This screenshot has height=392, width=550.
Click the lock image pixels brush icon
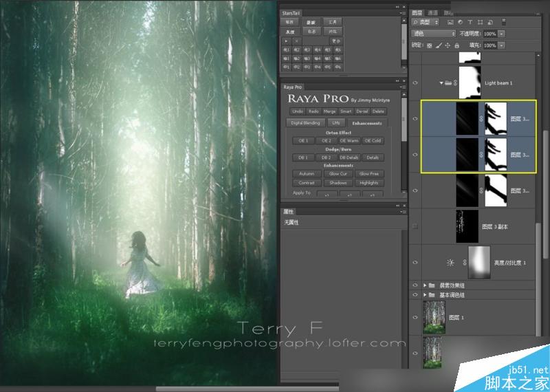(x=439, y=45)
